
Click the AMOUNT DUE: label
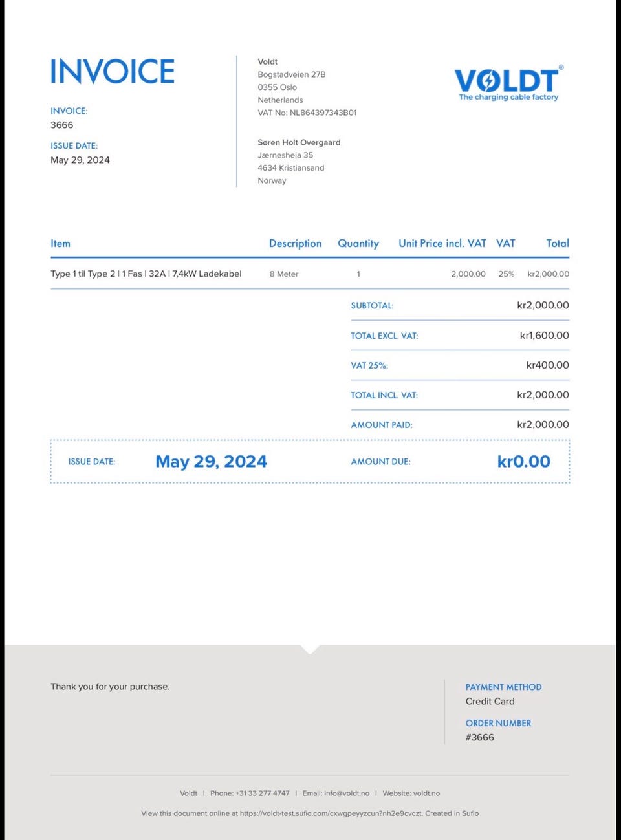381,462
